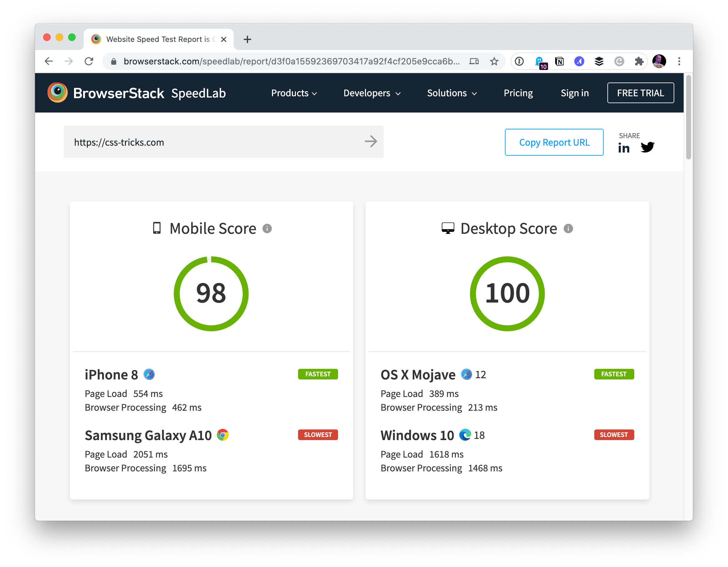This screenshot has width=728, height=567.
Task: Click the Mobile Score info icon
Action: click(x=267, y=228)
